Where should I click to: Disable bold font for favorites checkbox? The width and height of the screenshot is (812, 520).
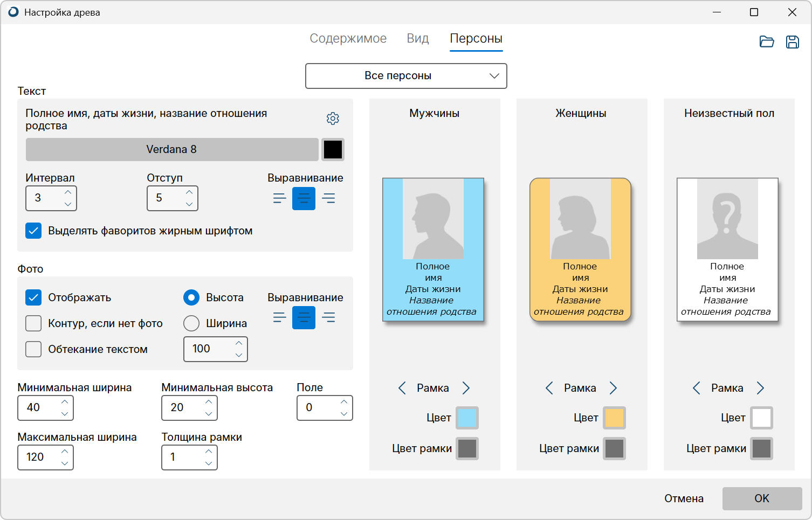pyautogui.click(x=33, y=231)
